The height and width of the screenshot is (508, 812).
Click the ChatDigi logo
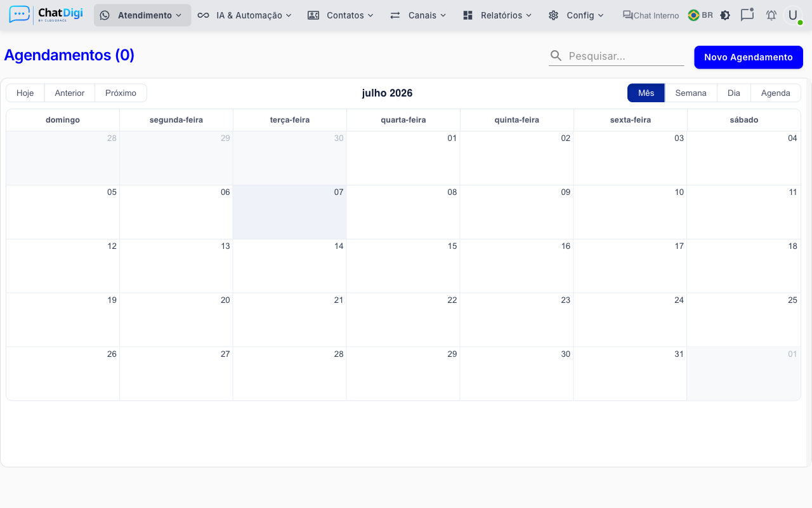(46, 15)
